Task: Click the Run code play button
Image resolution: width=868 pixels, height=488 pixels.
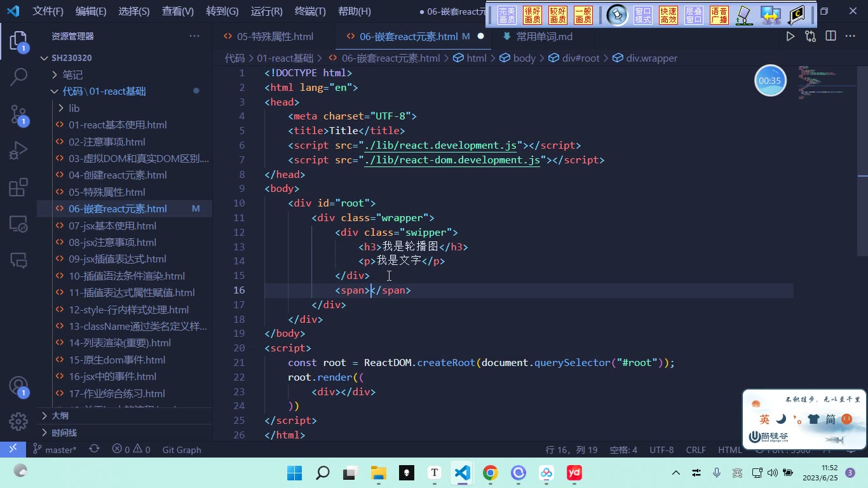Action: 790,36
